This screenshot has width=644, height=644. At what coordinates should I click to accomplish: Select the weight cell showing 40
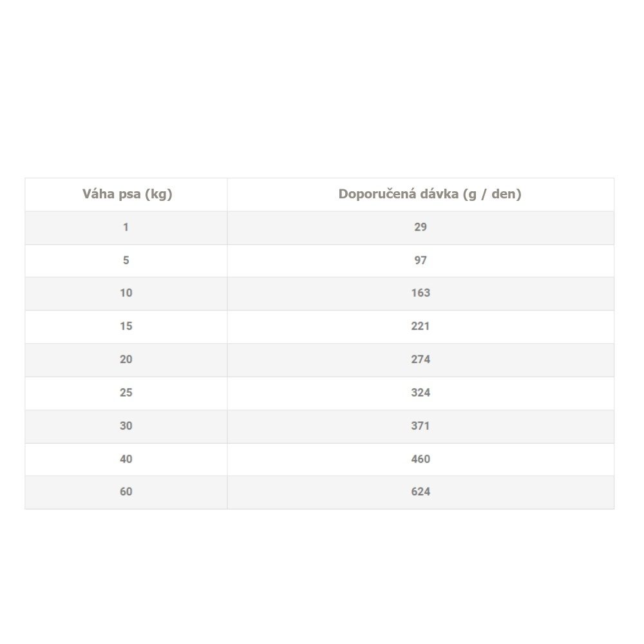(x=126, y=459)
